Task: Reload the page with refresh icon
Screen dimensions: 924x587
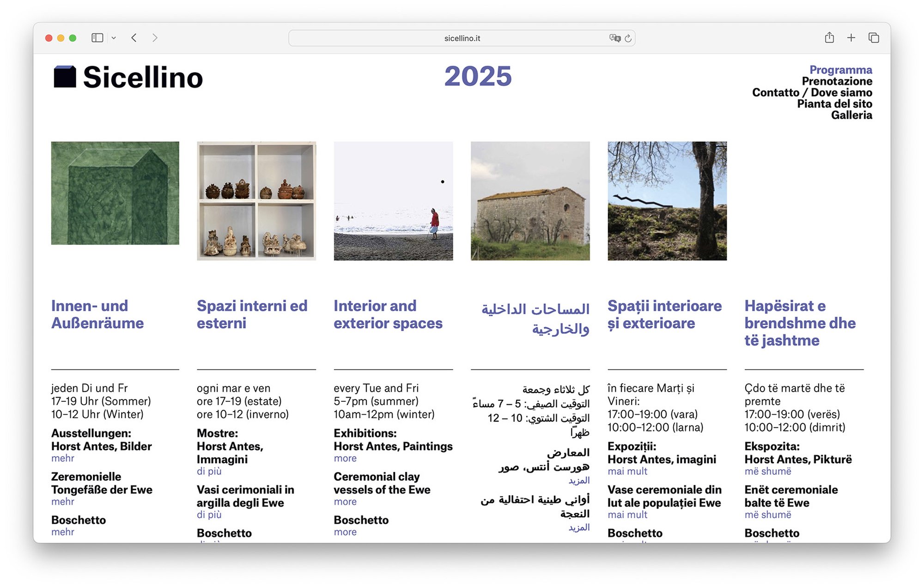Action: click(628, 38)
